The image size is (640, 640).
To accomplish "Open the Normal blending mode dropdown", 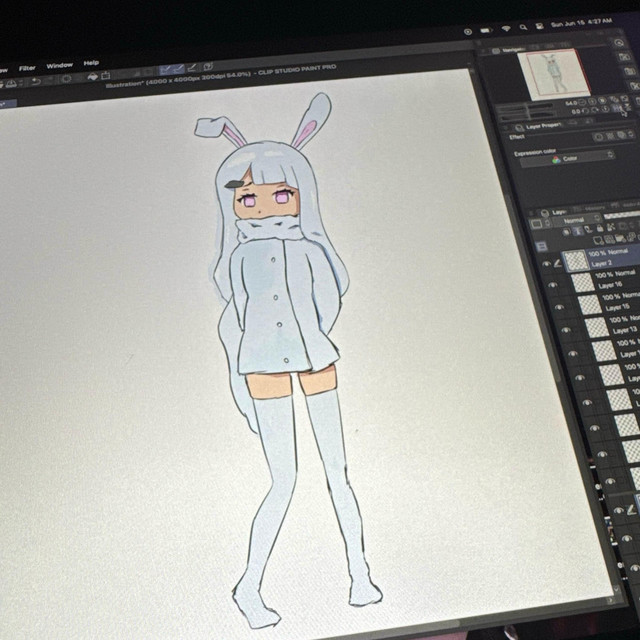I will [x=577, y=220].
